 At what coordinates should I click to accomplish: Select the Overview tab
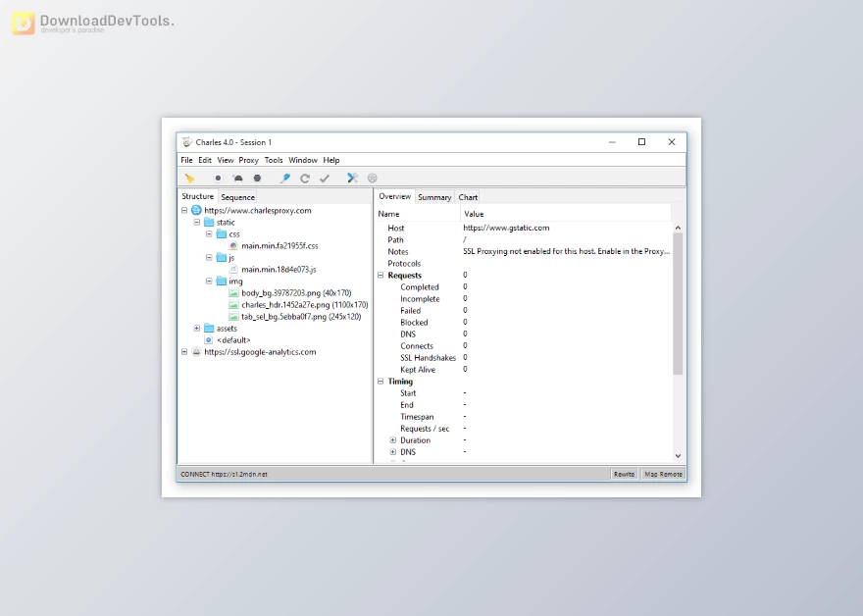point(394,196)
